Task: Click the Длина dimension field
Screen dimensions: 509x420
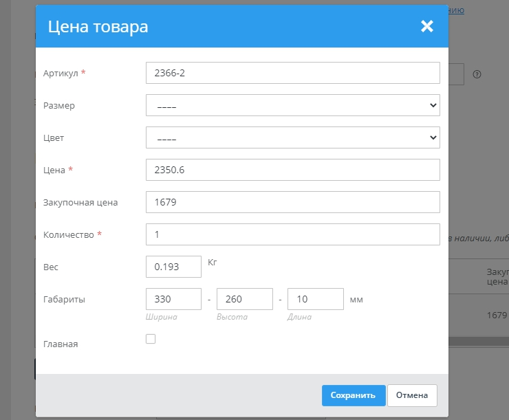Action: [x=315, y=299]
